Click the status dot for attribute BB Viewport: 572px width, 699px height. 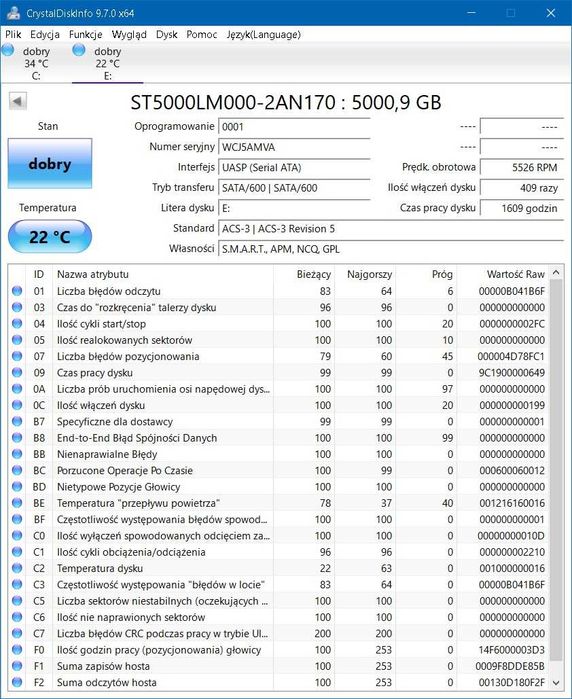[17, 454]
